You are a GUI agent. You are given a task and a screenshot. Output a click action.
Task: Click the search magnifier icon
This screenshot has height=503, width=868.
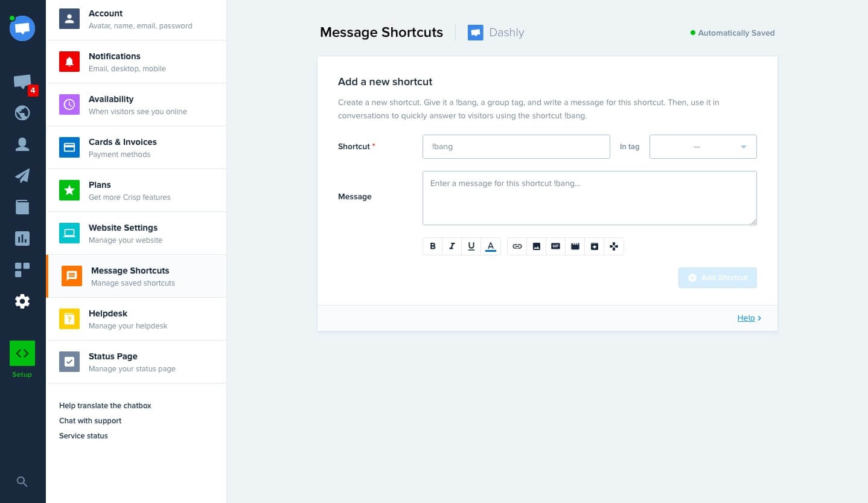click(x=22, y=481)
